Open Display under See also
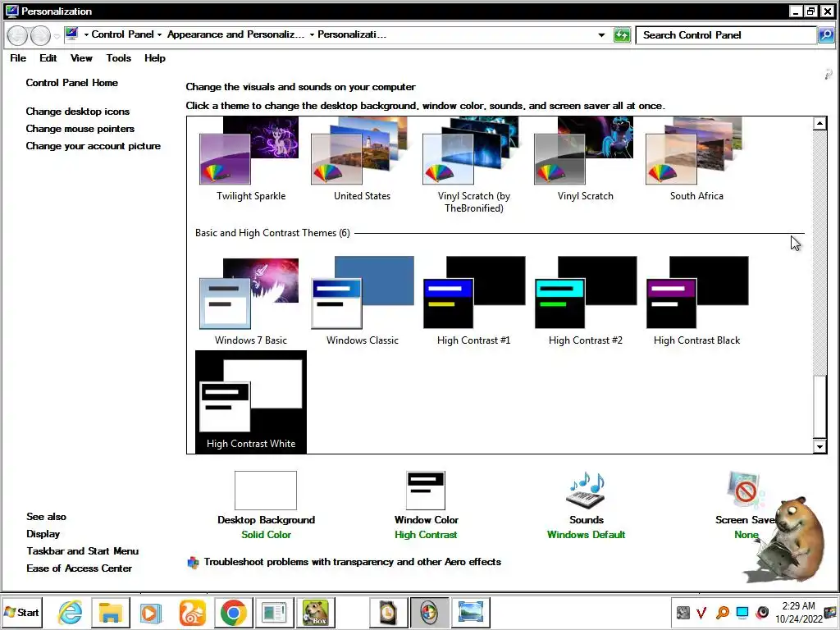 tap(43, 534)
